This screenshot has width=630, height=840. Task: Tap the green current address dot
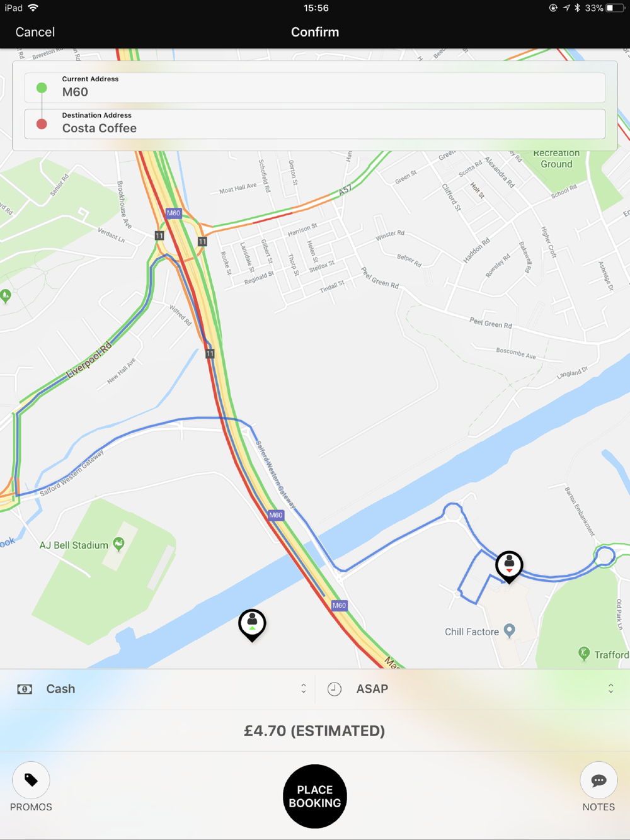click(42, 88)
